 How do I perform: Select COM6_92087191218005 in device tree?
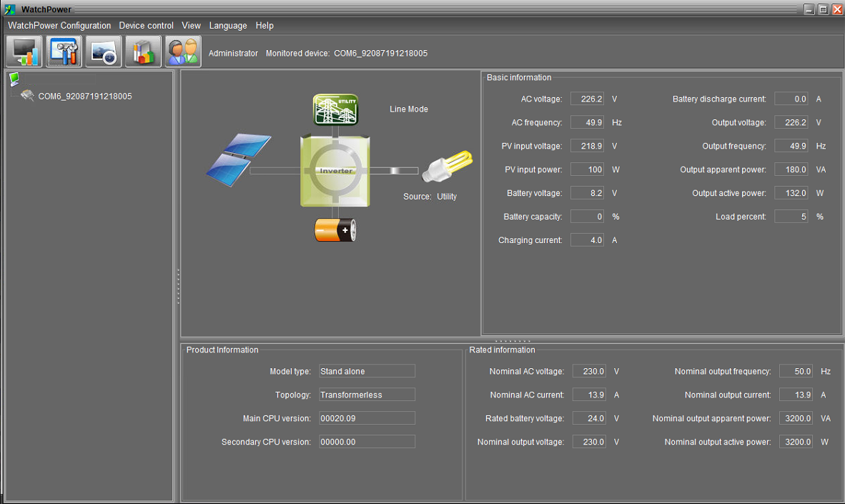click(84, 96)
